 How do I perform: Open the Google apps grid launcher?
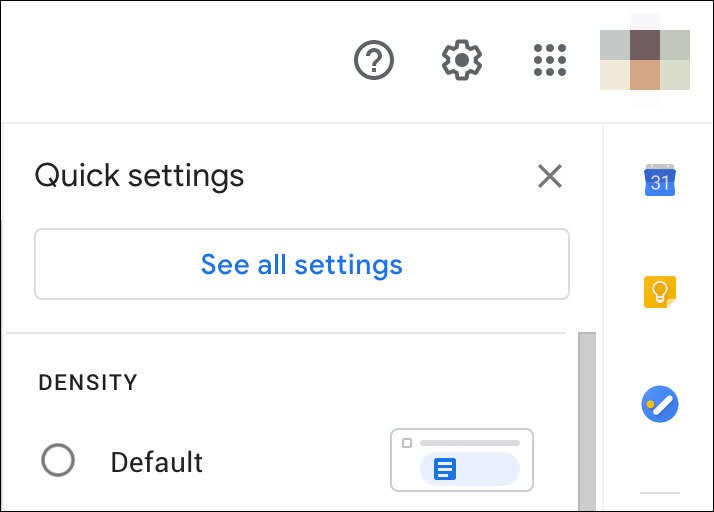tap(550, 62)
